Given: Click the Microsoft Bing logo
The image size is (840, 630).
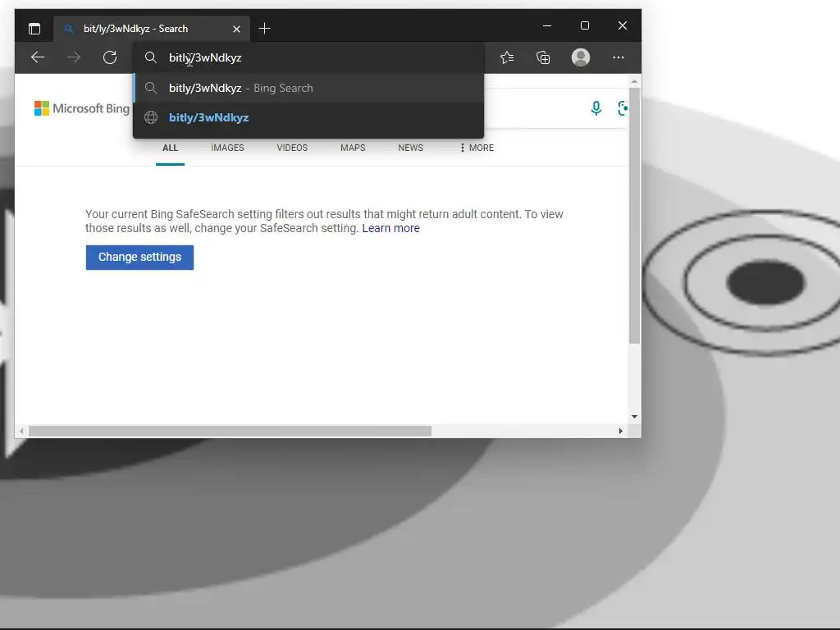Looking at the screenshot, I should (82, 108).
